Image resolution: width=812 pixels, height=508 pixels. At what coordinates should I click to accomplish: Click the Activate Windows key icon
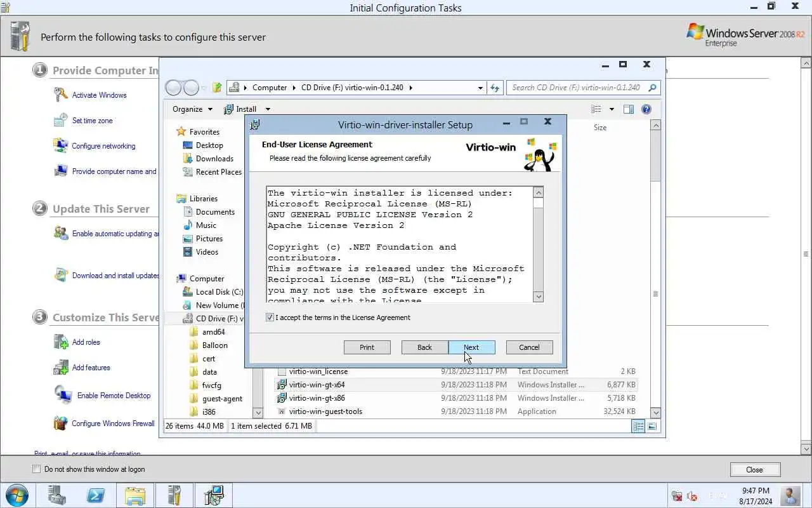click(61, 95)
